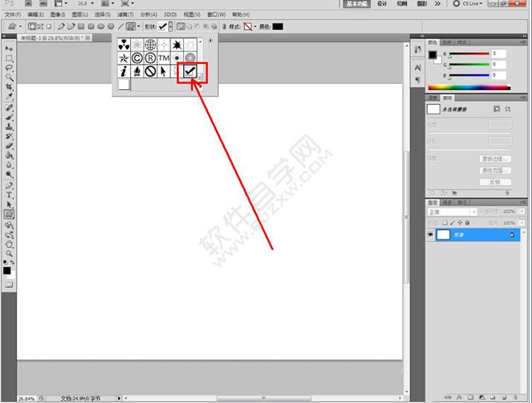Select the checkmark shape in picker

[x=190, y=71]
